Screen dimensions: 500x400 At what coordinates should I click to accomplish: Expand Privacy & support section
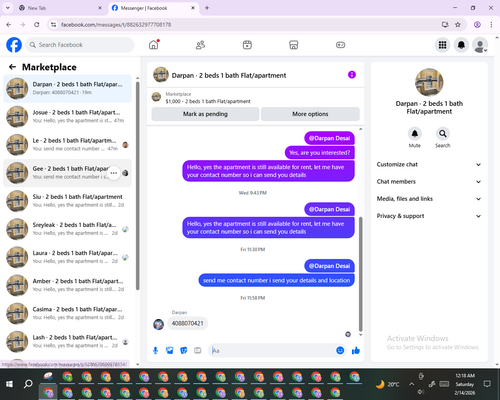429,216
